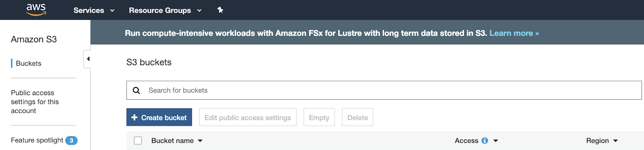
Task: Click the Empty button
Action: click(x=319, y=117)
